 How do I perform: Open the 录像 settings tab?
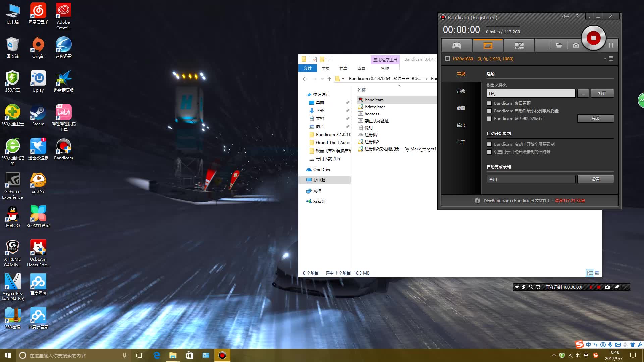pos(461,91)
